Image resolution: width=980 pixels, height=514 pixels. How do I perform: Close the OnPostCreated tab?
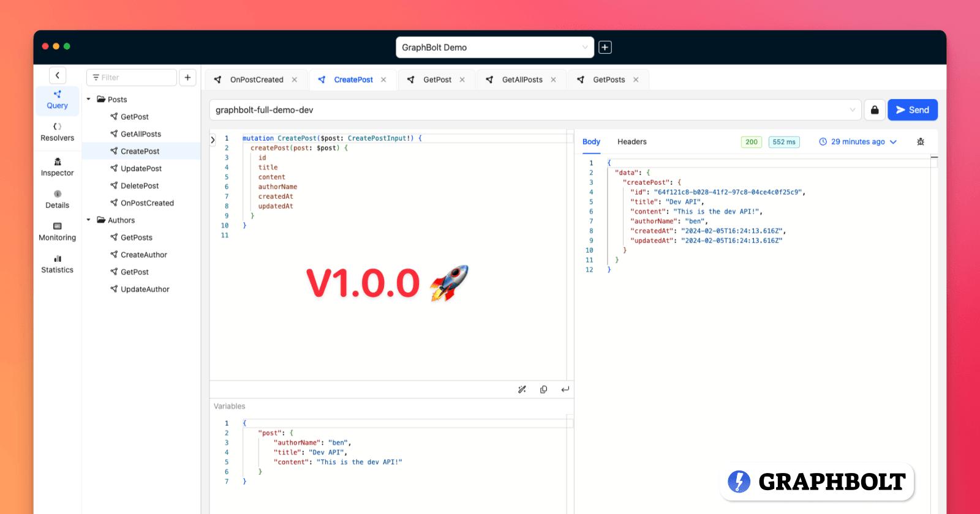click(x=295, y=80)
